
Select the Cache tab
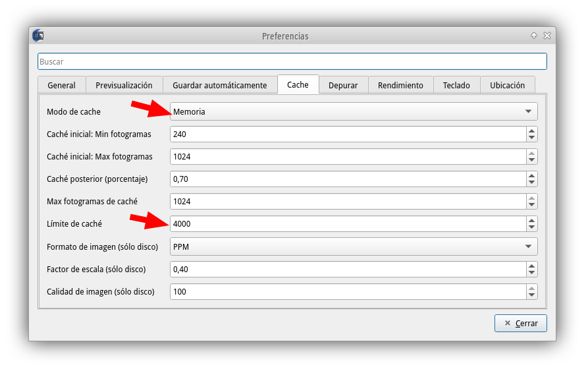coord(298,84)
